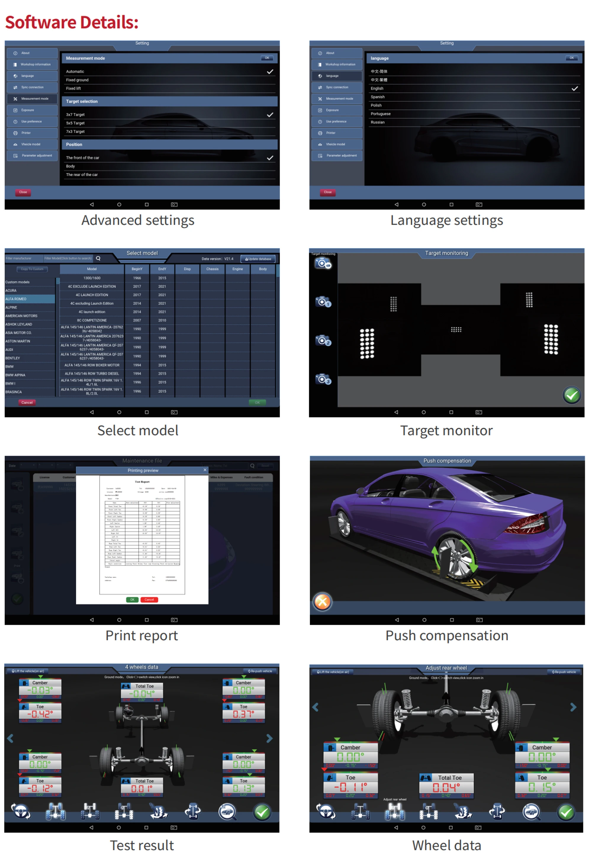Click front-left Toe -0.42° gauge

point(40,713)
